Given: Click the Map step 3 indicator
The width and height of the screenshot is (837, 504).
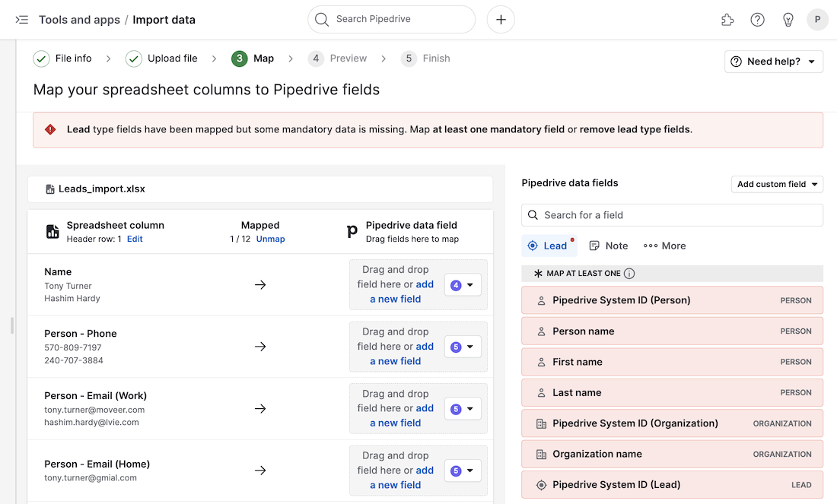Looking at the screenshot, I should click(x=239, y=59).
